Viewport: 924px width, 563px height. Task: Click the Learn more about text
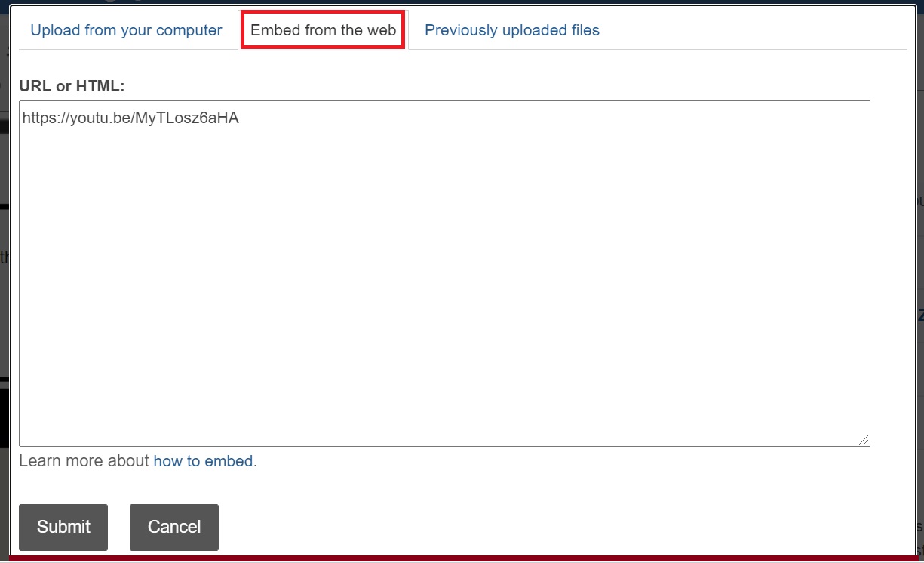click(x=84, y=460)
